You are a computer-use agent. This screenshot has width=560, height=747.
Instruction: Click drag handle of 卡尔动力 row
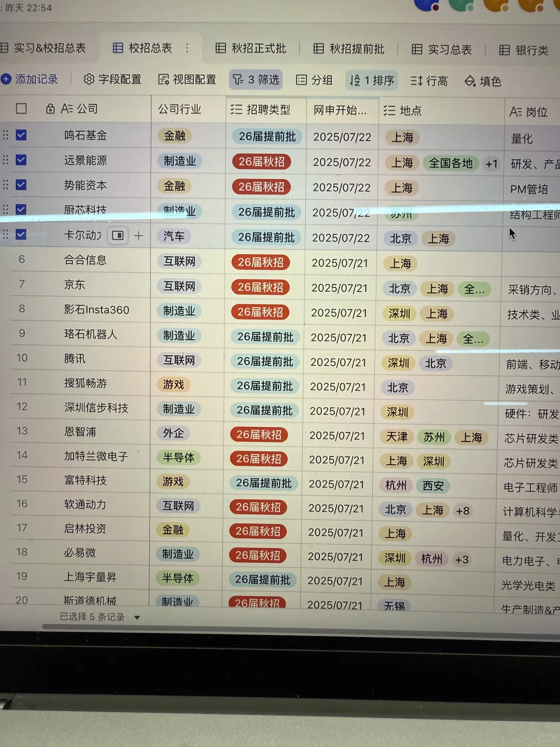(6, 234)
